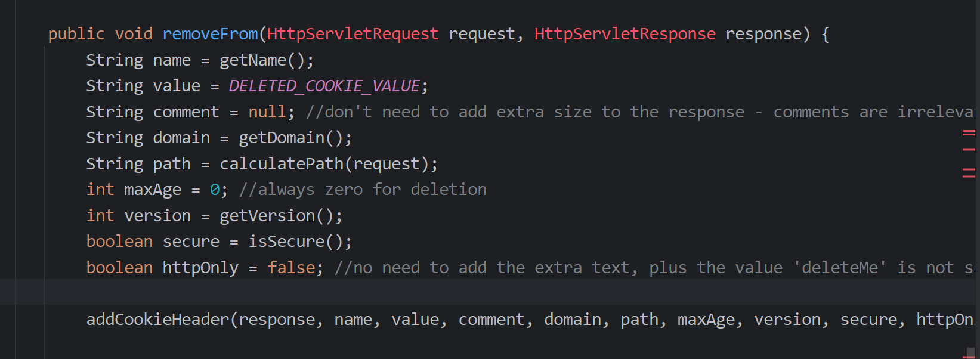Click the 0 value assigned to maxAge

click(x=215, y=190)
